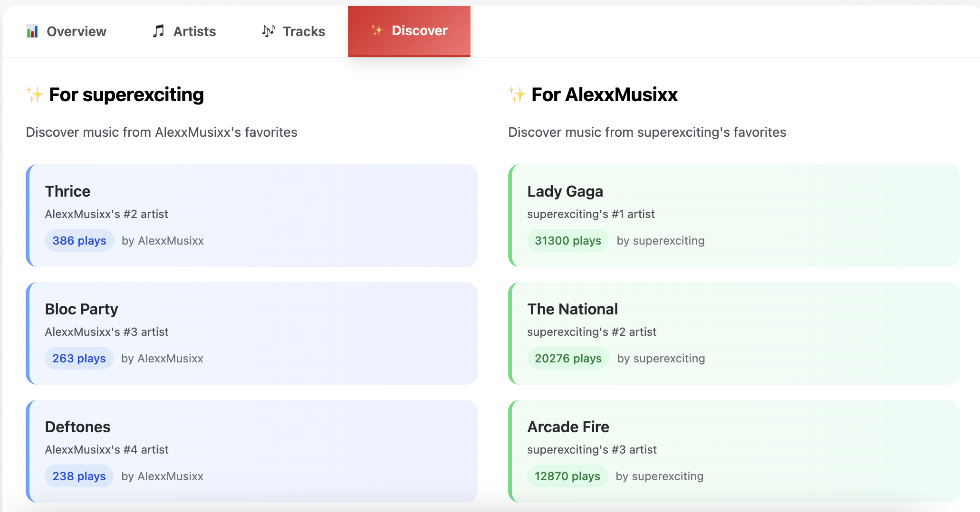This screenshot has width=980, height=512.
Task: Select the Bloc Party recommendation
Action: (252, 333)
